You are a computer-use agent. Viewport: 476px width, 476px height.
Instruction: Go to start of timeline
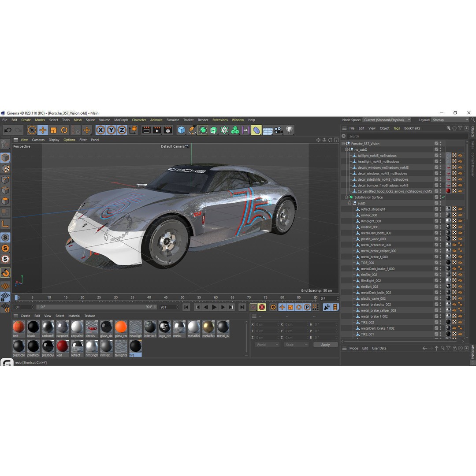186,307
